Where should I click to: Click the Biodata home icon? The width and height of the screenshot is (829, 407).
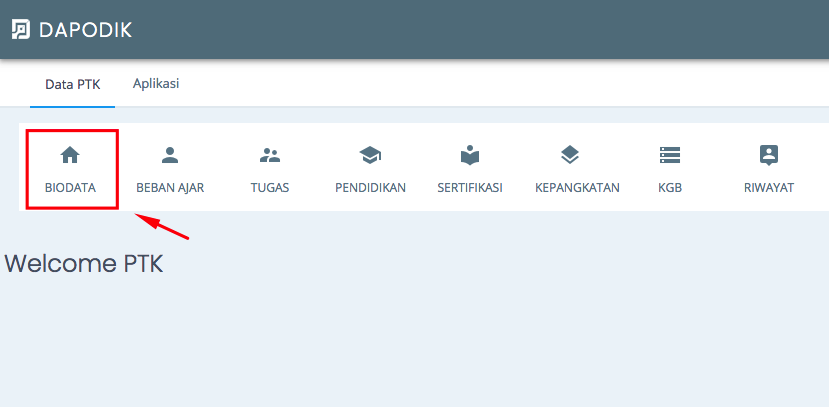point(70,155)
